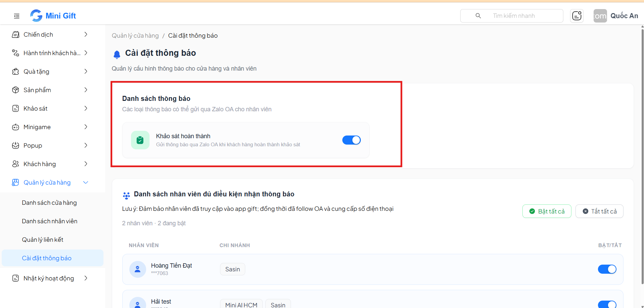
Task: Collapse sidebar with the hamburger menu icon
Action: (x=16, y=16)
